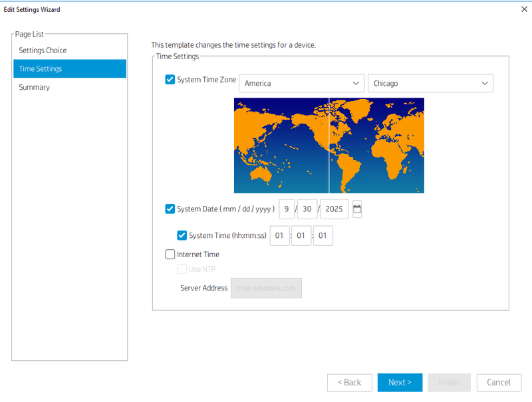Click the seconds field of System Time

coord(323,235)
